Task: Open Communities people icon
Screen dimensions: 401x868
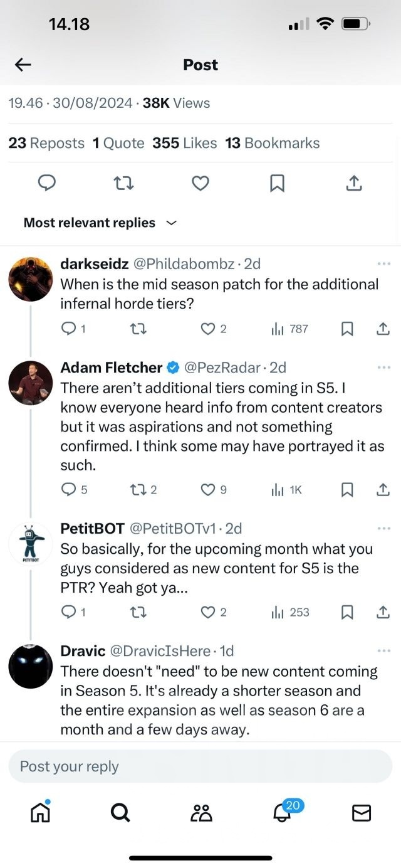Action: (201, 813)
